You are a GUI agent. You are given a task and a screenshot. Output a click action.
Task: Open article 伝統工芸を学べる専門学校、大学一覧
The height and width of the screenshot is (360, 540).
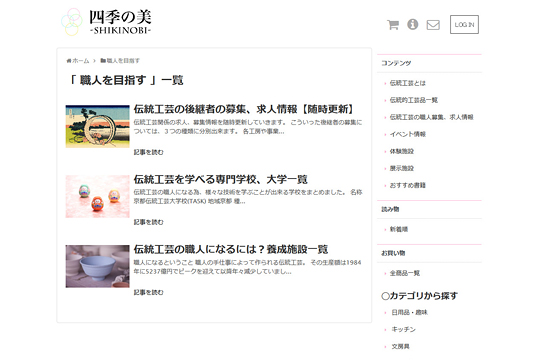coord(220,179)
